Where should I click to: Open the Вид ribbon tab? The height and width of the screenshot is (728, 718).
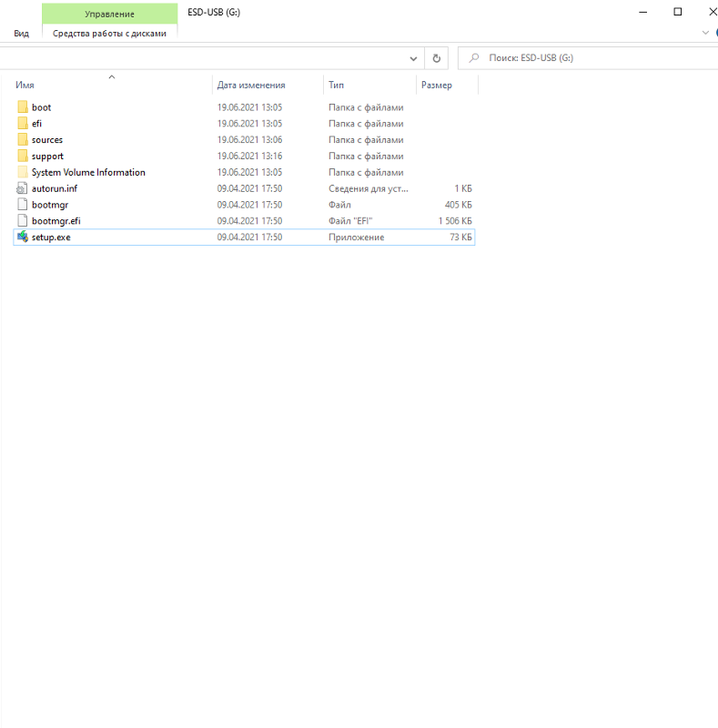click(x=21, y=34)
